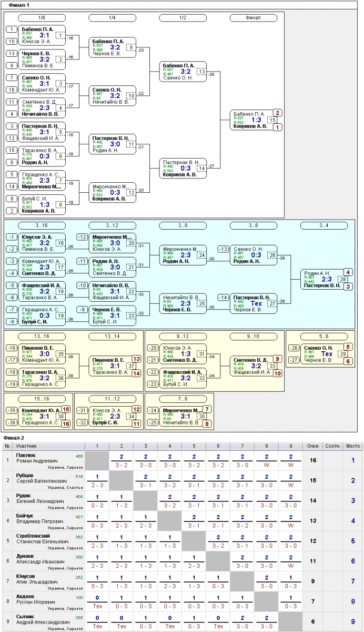The width and height of the screenshot is (364, 632).
Task: Click participant name "Павлюк"
Action: (26, 455)
